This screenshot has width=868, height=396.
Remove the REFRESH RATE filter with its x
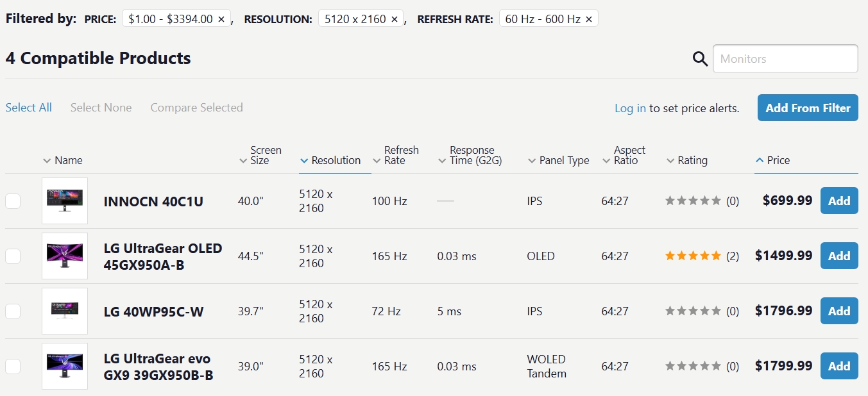[x=589, y=19]
